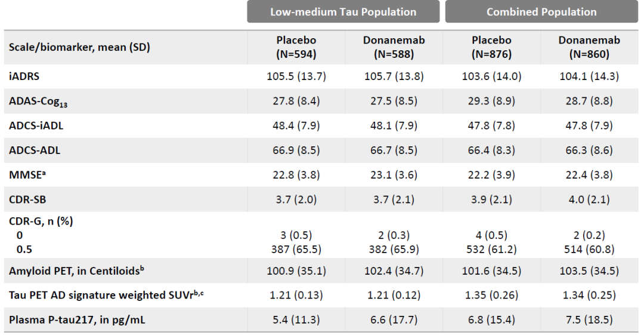Click the ADCS-iADL row label
This screenshot has width=644, height=335.
click(34, 126)
